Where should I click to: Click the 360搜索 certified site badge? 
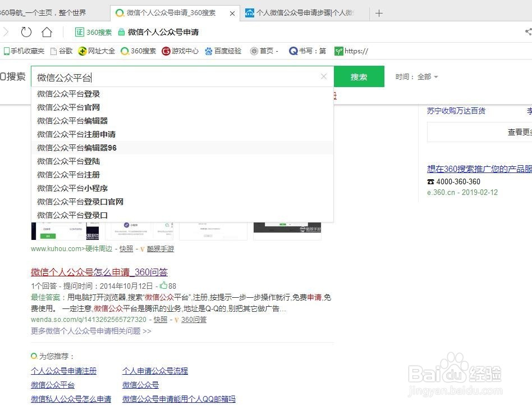coord(93,32)
